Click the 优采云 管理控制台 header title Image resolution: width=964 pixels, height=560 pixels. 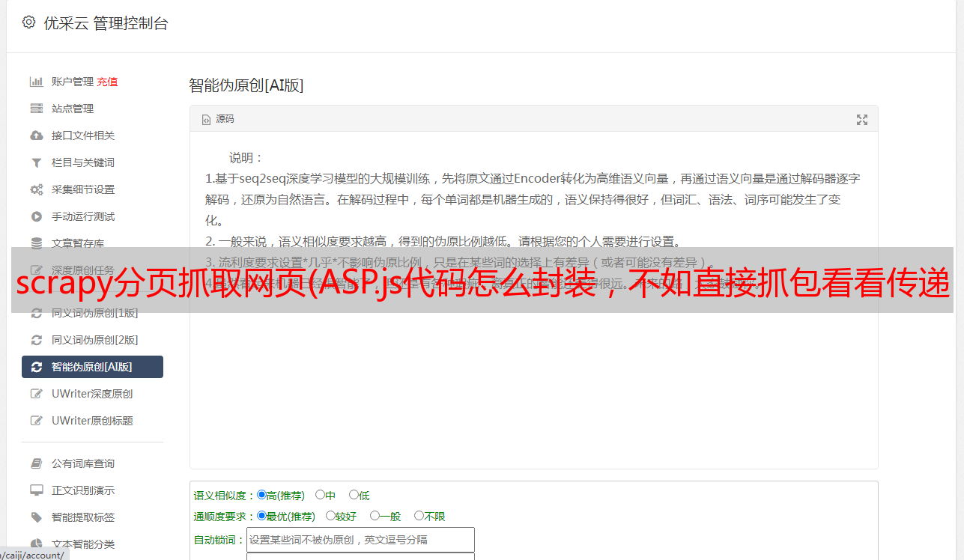[106, 23]
